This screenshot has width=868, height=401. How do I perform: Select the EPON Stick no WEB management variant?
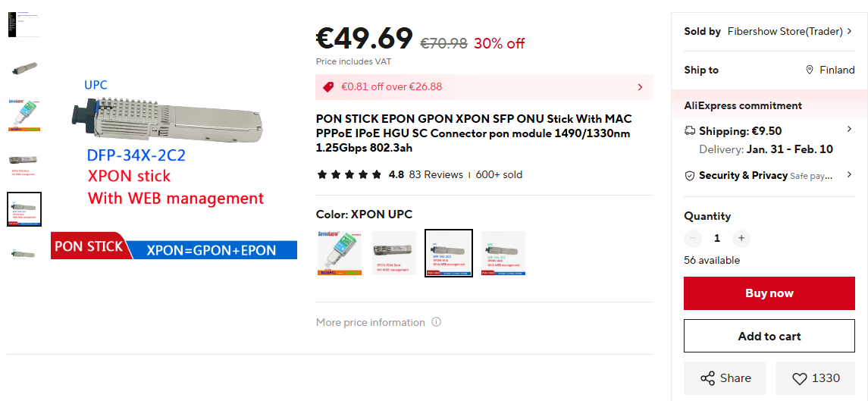(393, 253)
